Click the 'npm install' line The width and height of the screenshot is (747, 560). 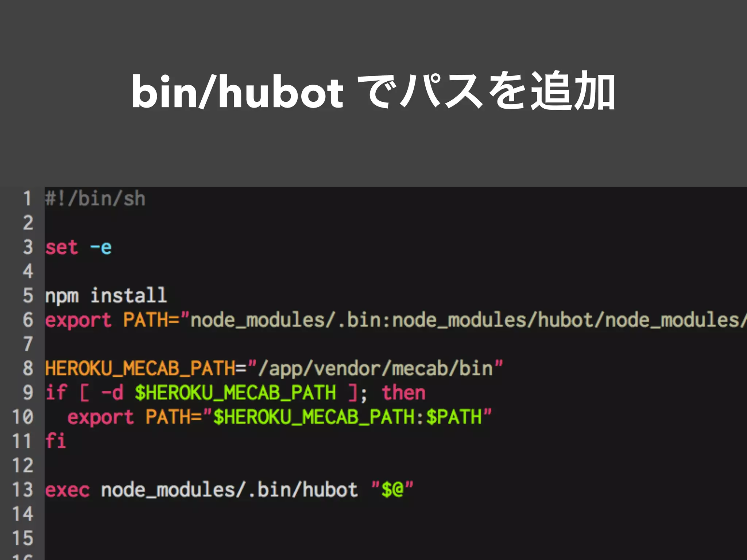click(x=106, y=295)
